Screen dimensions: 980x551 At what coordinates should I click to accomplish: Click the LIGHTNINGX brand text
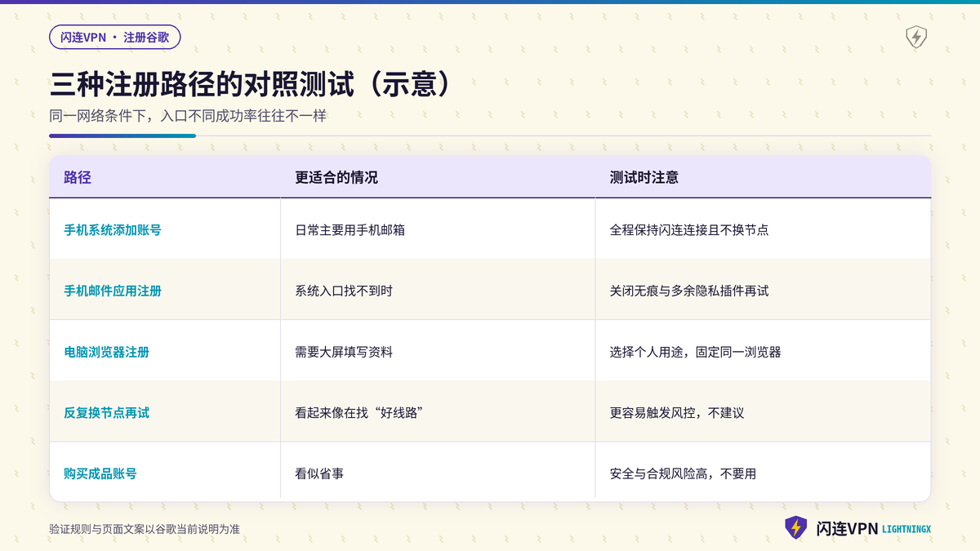coord(906,529)
